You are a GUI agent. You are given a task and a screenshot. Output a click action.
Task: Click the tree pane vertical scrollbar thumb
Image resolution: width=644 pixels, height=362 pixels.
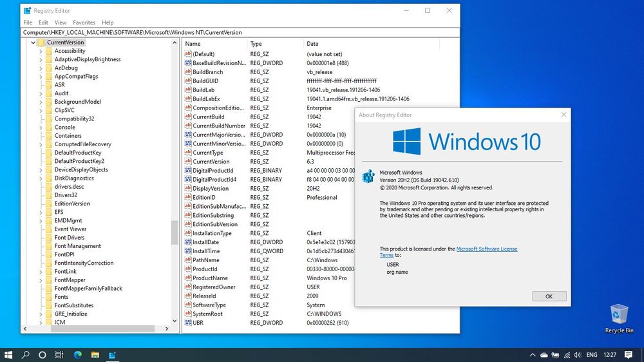175,232
